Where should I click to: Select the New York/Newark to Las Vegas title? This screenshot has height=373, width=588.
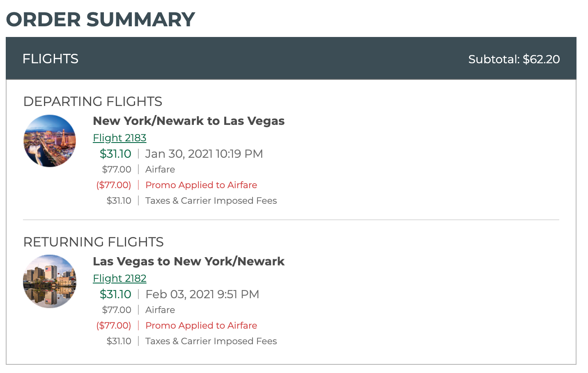[188, 121]
